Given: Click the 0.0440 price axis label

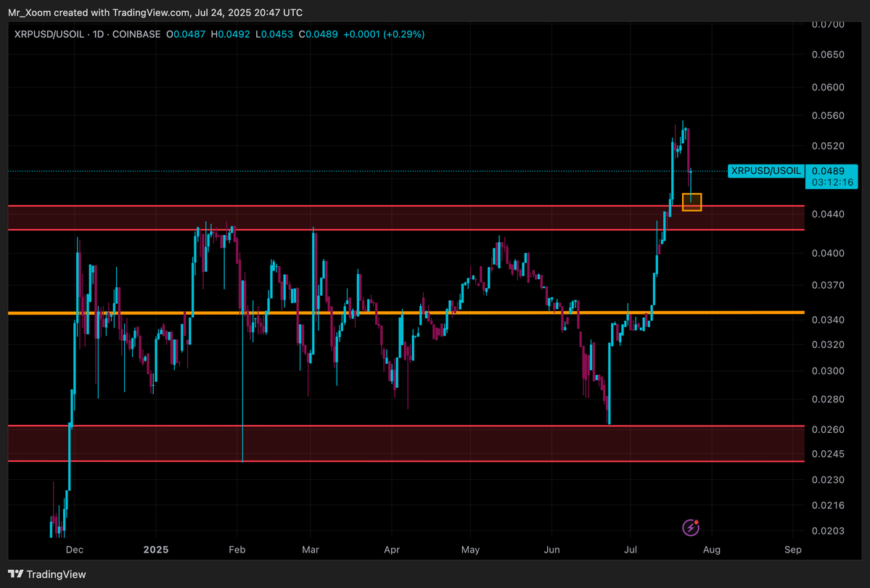Looking at the screenshot, I should click(x=828, y=214).
